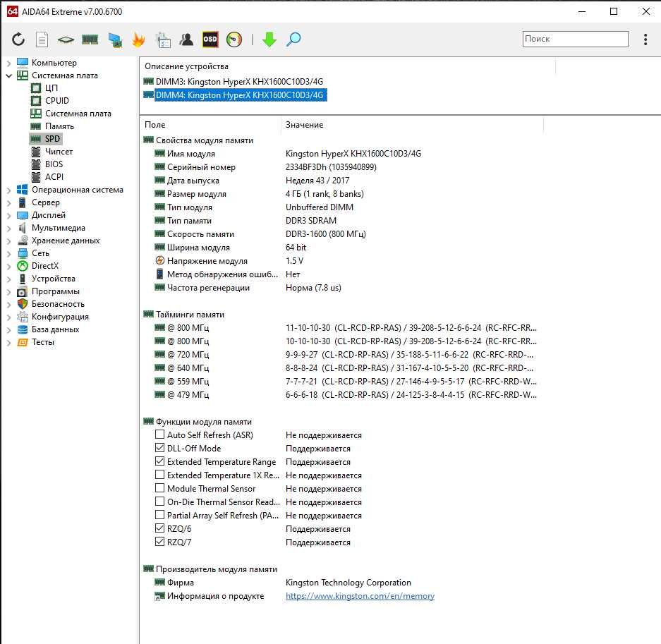The height and width of the screenshot is (644, 661).
Task: Click the Безопасность shield icon
Action: [x=23, y=304]
